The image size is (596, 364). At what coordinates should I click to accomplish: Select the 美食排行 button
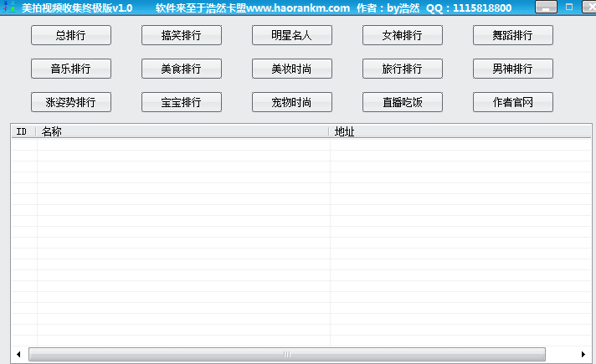tap(182, 69)
